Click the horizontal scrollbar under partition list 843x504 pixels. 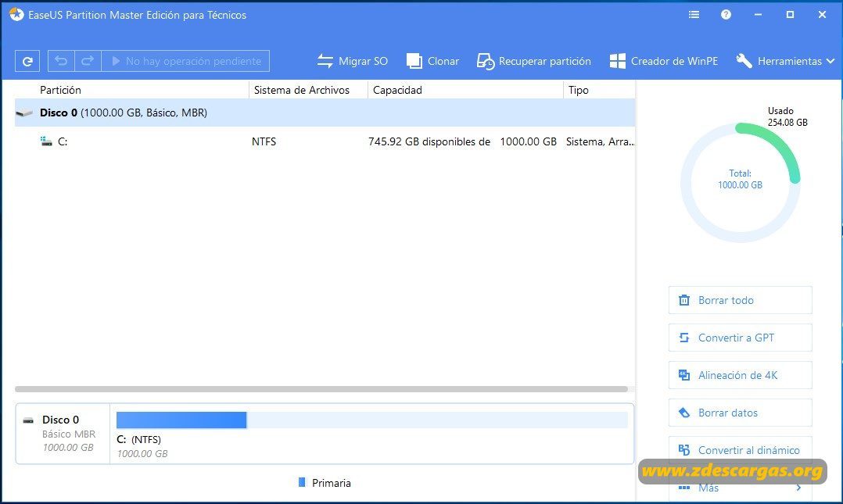321,389
